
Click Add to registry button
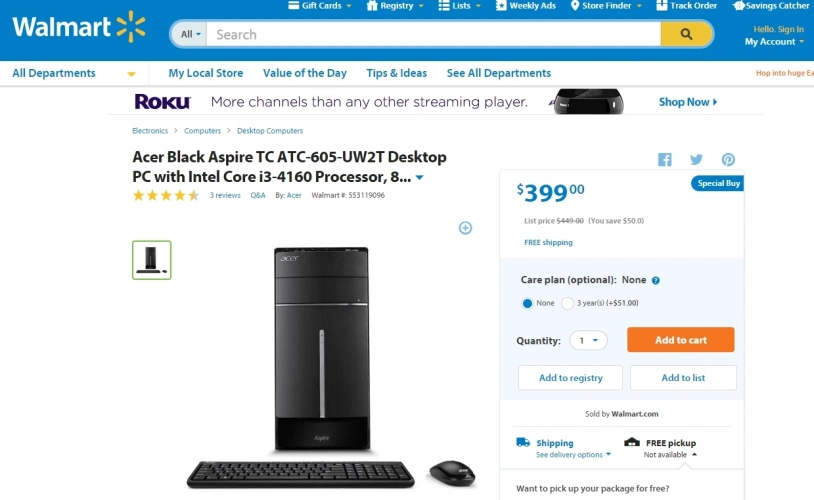coord(570,378)
